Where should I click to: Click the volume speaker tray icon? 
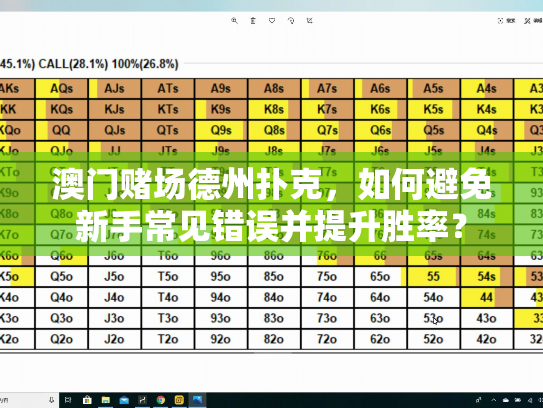tap(530, 400)
